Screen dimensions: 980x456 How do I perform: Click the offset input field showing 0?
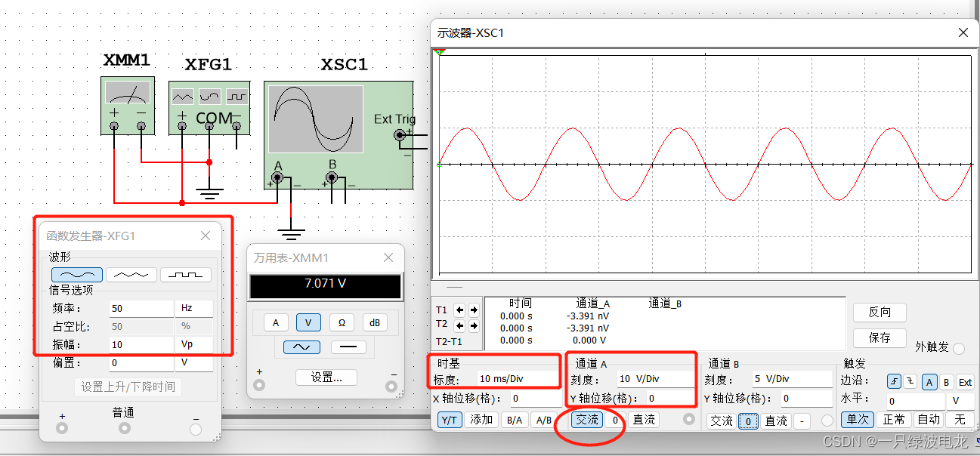[x=141, y=362]
